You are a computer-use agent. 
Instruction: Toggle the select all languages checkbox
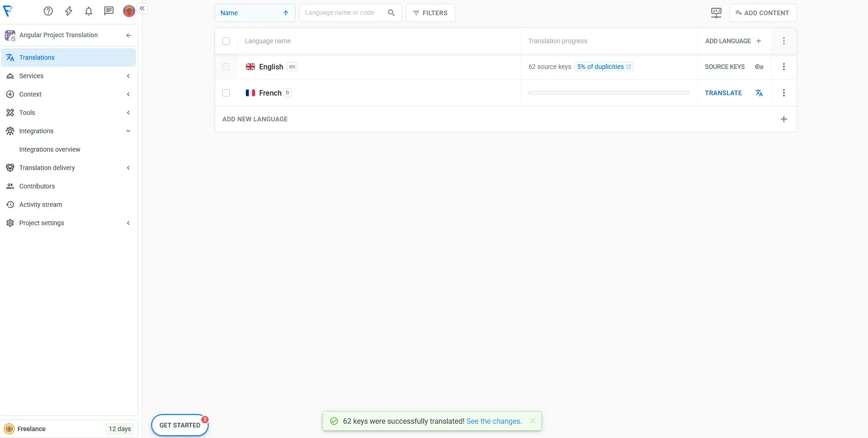click(226, 41)
